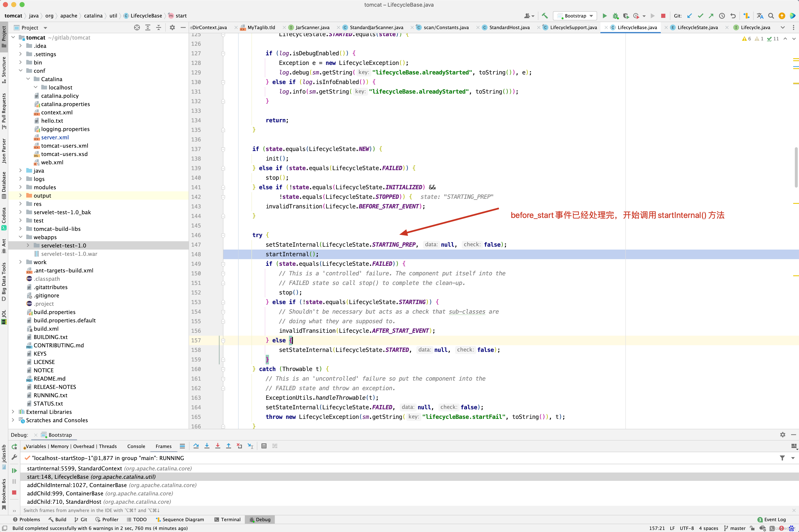This screenshot has width=799, height=532.
Task: Click the Force Step Into red arrow
Action: [218, 446]
